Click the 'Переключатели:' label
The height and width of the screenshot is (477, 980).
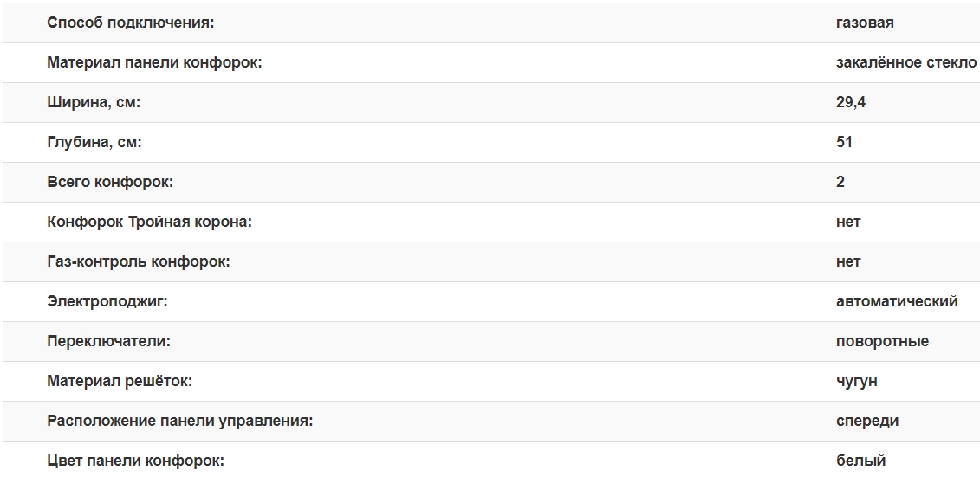[x=109, y=342]
